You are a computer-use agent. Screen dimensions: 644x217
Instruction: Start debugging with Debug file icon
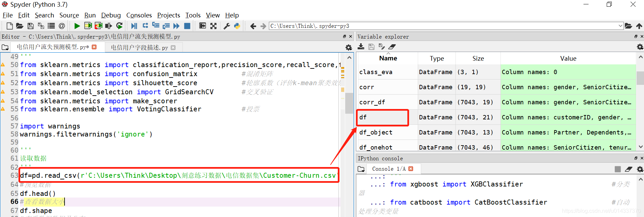tap(134, 26)
